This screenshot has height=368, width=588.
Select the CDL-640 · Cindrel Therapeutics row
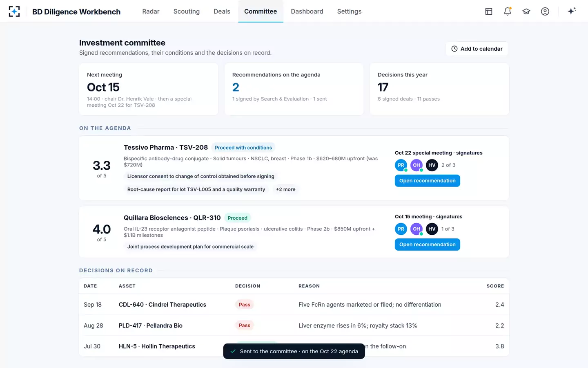[294, 305]
